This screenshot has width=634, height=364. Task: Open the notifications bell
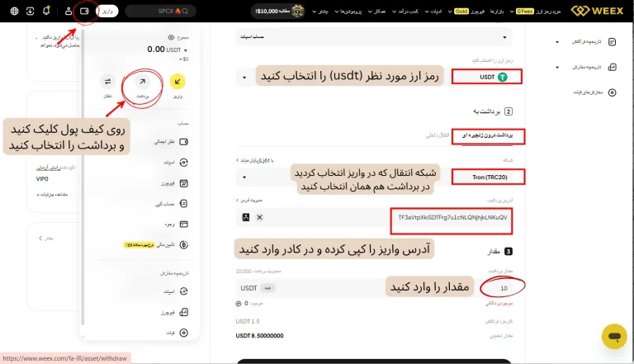pos(46,11)
